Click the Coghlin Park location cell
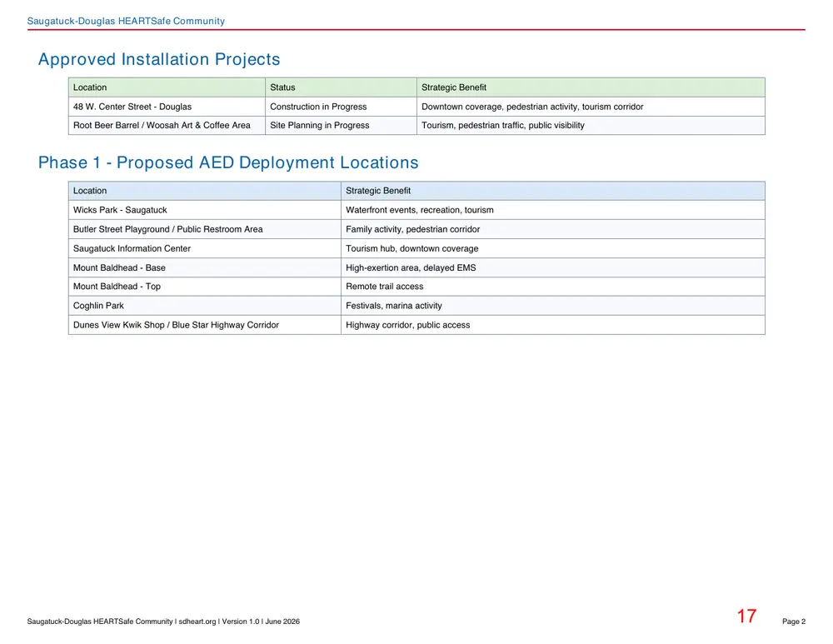This screenshot has height=644, width=833. pos(205,306)
